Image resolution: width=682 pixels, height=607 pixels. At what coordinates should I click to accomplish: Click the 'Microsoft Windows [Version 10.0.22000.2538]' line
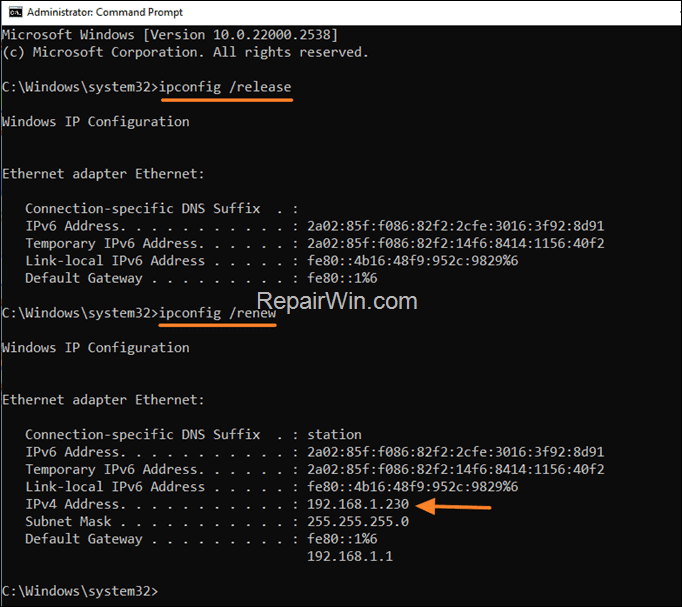(x=170, y=35)
